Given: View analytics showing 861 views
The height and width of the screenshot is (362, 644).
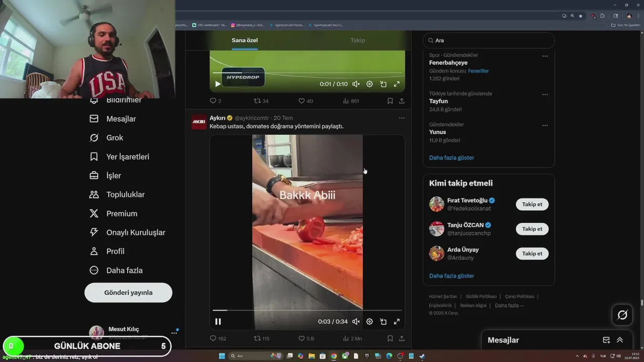Looking at the screenshot, I should [x=351, y=101].
